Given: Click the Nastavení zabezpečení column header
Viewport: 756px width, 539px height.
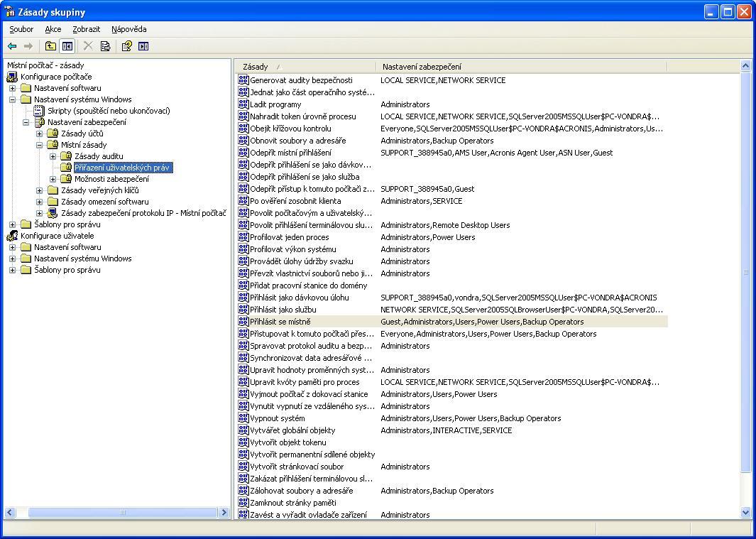Looking at the screenshot, I should coord(521,67).
